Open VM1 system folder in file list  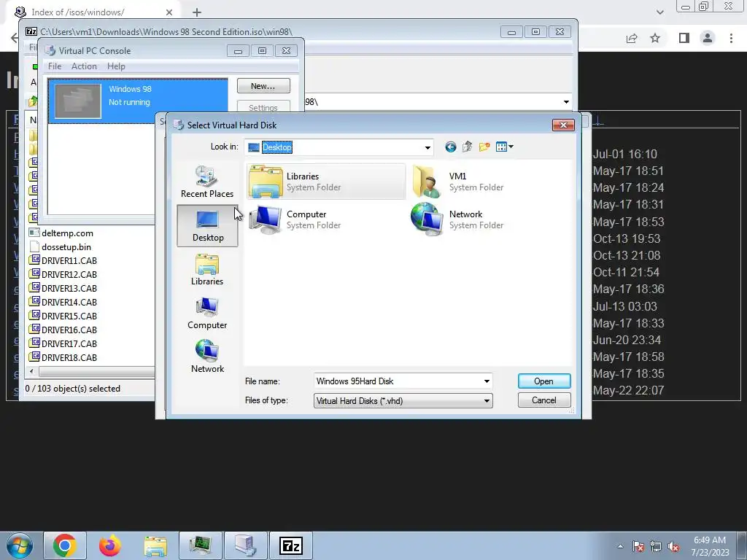tap(458, 182)
